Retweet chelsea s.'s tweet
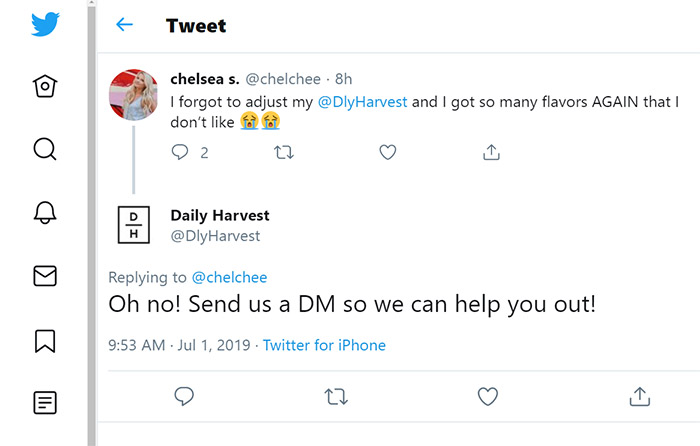Screen dimensions: 700x446 [284, 153]
